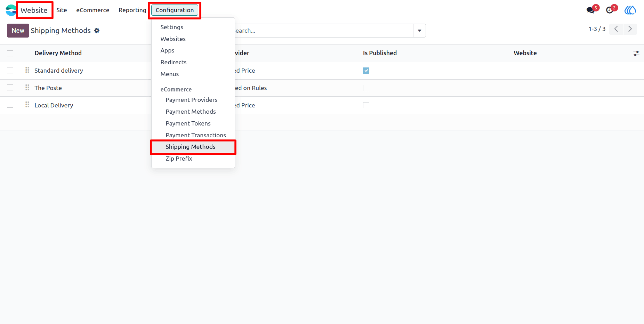644x324 pixels.
Task: Click the drag handle for Local Delivery
Action: (27, 105)
